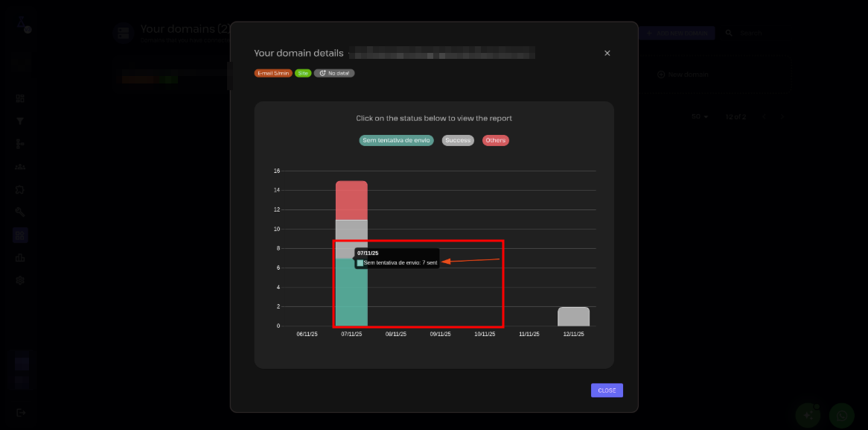
Task: Toggle the Success status chip
Action: 458,140
